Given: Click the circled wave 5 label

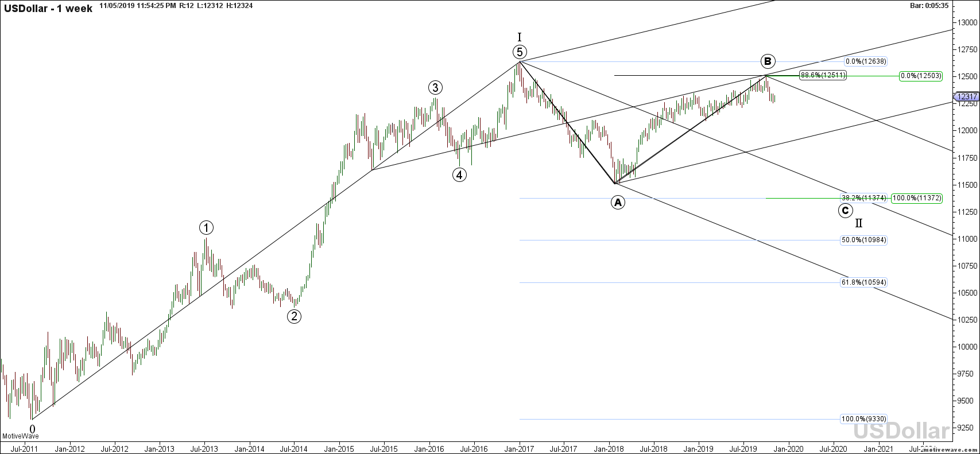Looking at the screenshot, I should tap(520, 52).
